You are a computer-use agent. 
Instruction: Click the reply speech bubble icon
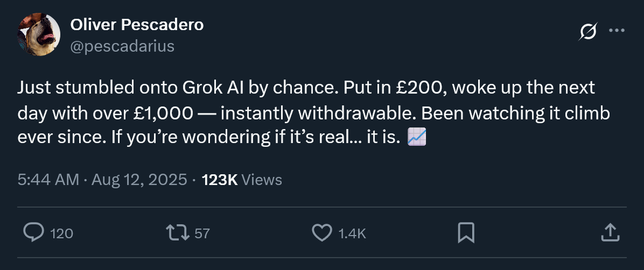click(34, 232)
